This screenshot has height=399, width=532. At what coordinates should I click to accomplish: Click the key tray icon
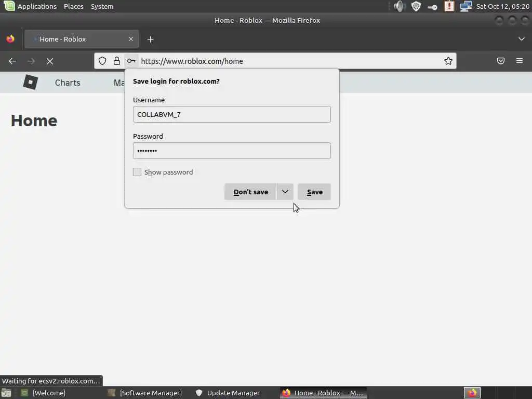pos(432,7)
